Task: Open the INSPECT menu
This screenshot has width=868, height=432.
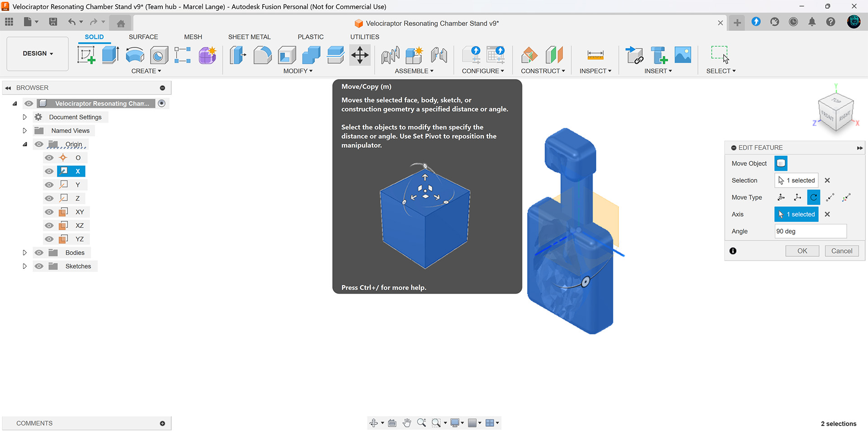Action: (595, 71)
